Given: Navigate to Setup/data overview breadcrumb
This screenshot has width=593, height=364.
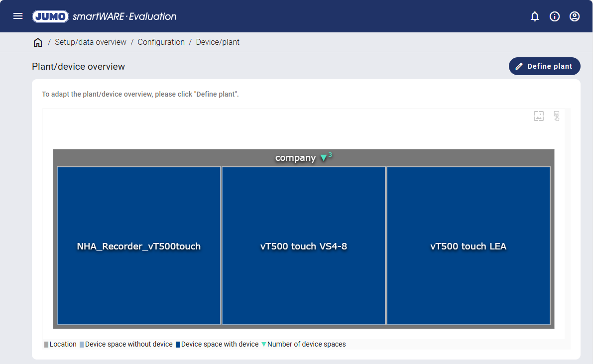Looking at the screenshot, I should click(x=91, y=42).
